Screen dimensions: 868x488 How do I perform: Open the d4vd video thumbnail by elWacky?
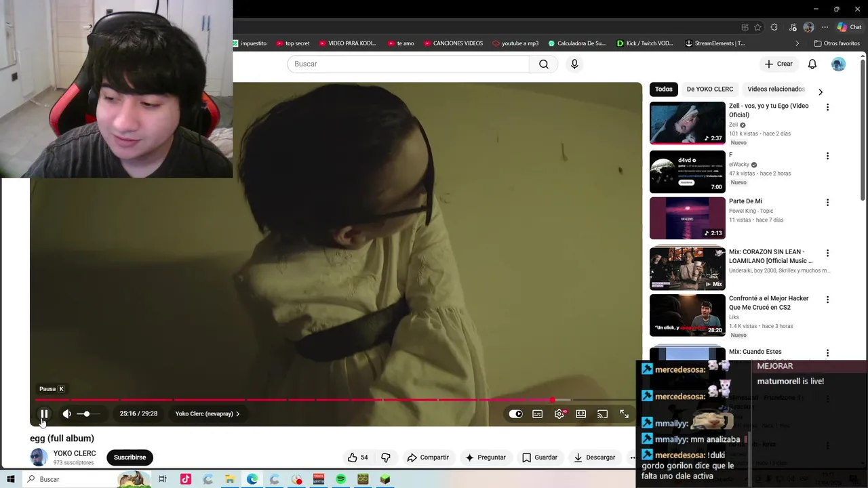(688, 171)
